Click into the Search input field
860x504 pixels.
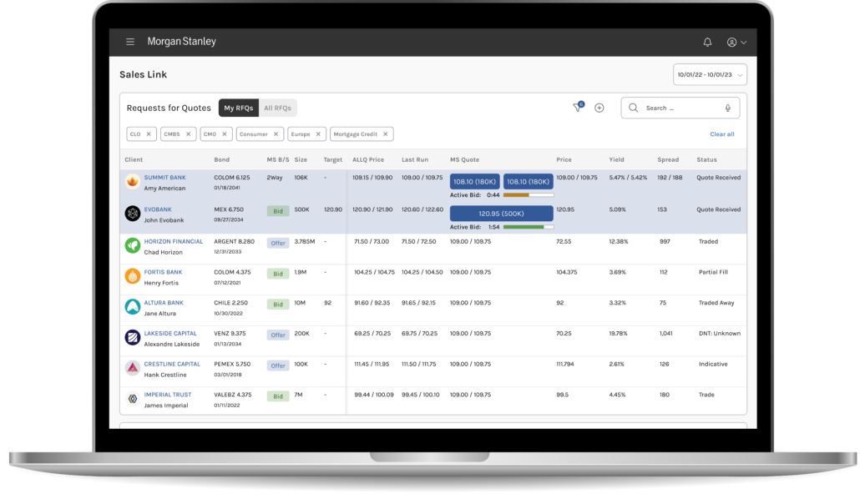[x=678, y=108]
